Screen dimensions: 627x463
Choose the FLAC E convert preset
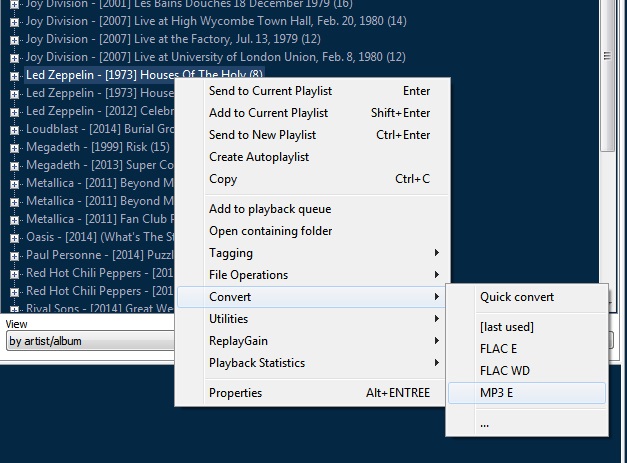(x=527, y=349)
